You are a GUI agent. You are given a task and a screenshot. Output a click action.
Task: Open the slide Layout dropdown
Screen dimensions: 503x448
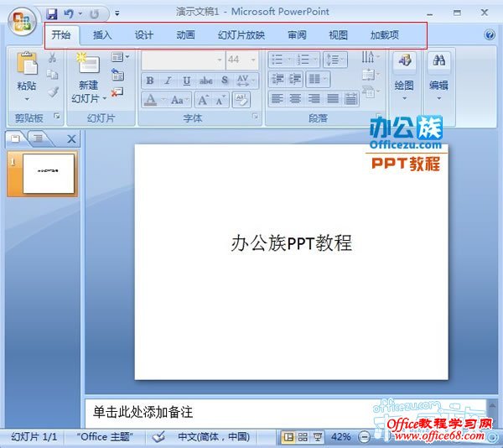(x=120, y=57)
